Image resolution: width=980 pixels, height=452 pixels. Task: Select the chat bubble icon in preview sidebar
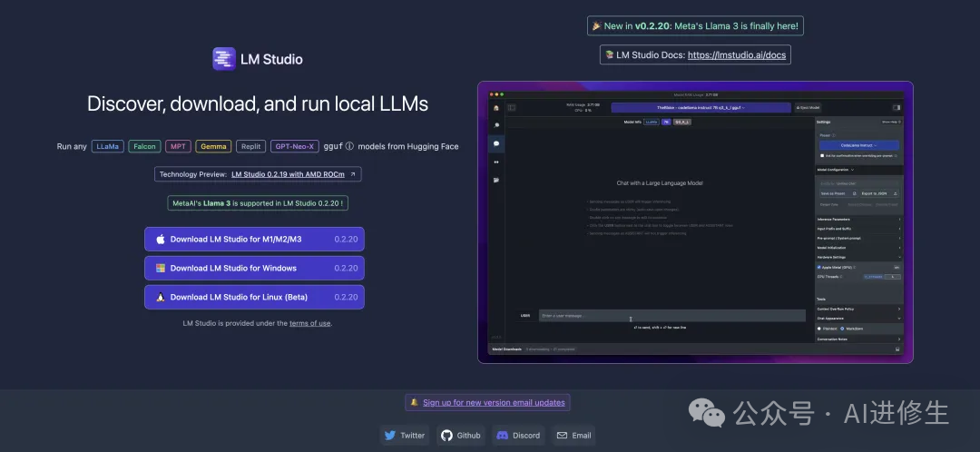click(x=496, y=143)
